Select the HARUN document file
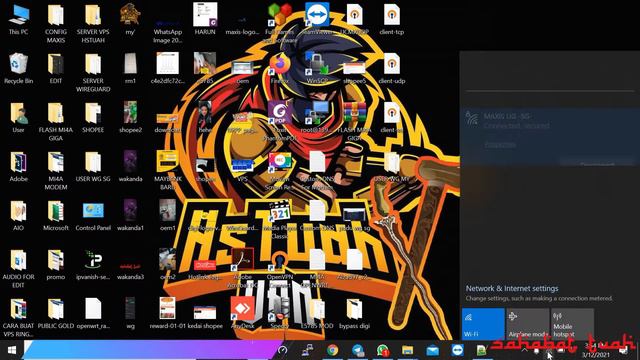 pos(205,20)
